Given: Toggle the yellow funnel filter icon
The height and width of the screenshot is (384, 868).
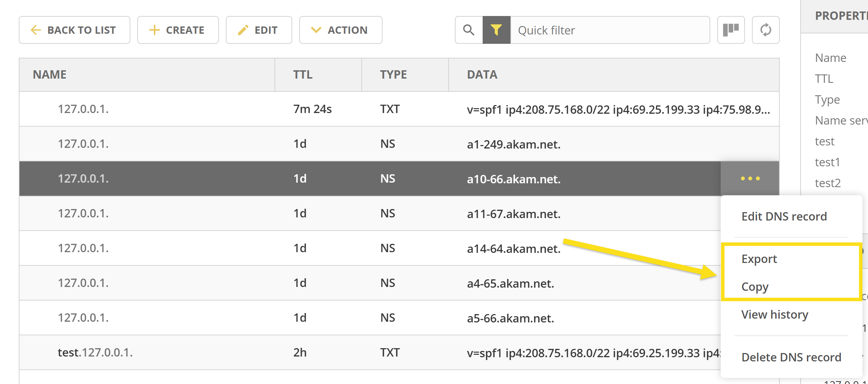Looking at the screenshot, I should 496,30.
